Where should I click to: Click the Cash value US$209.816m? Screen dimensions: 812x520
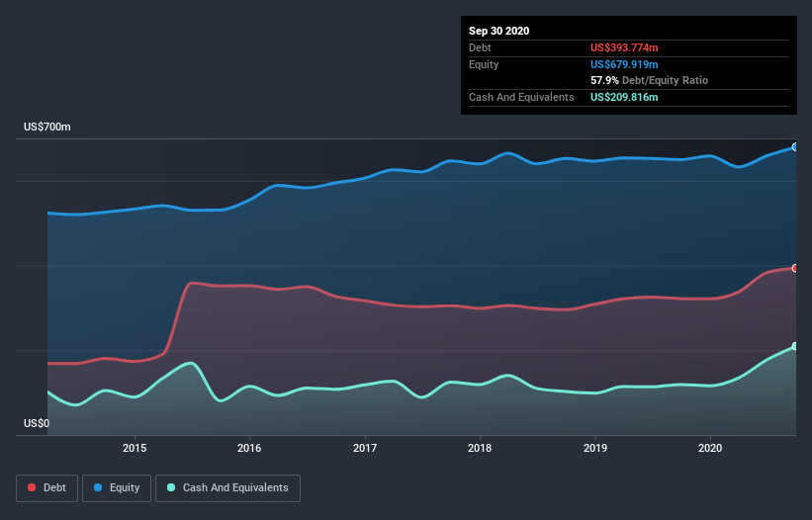tap(624, 97)
